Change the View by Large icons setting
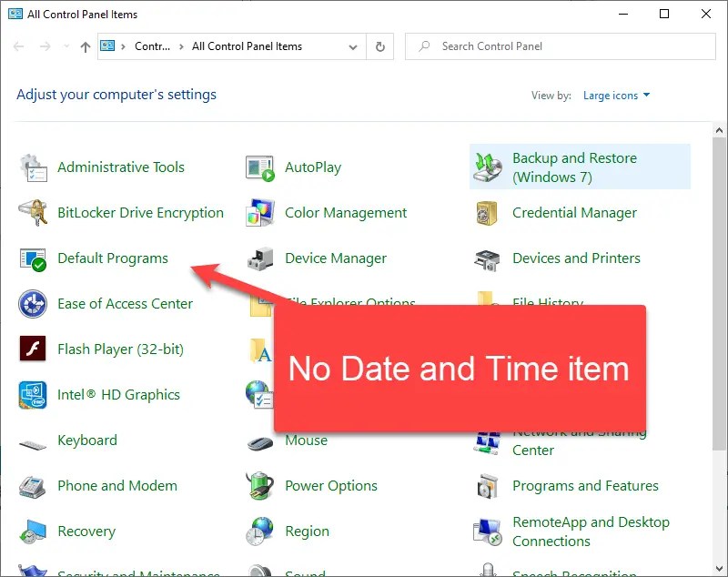 tap(616, 95)
